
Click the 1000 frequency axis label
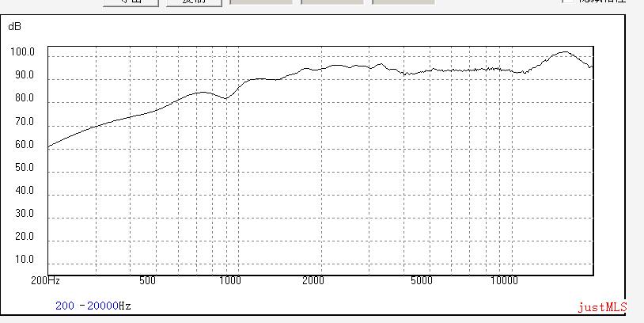230,281
